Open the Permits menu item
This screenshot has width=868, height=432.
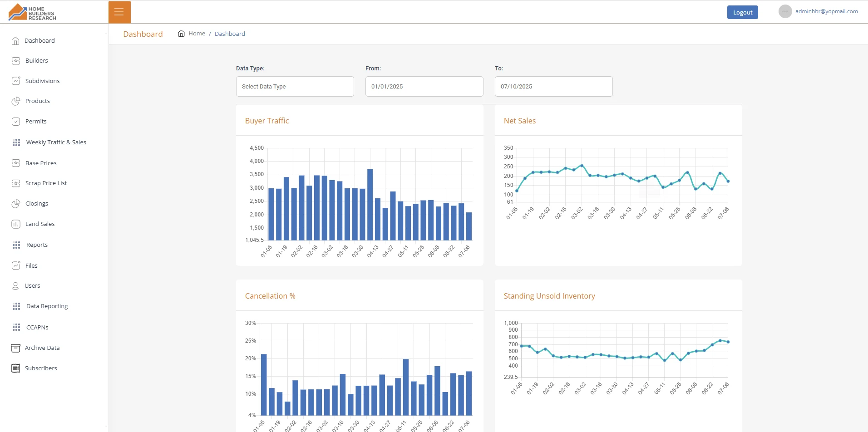36,122
